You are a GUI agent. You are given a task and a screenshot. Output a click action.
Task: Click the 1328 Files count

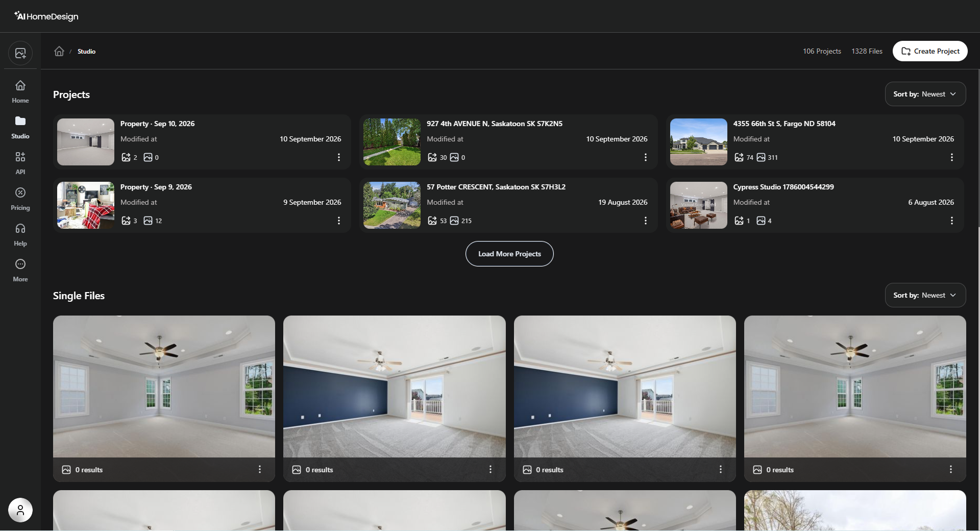[x=867, y=51]
